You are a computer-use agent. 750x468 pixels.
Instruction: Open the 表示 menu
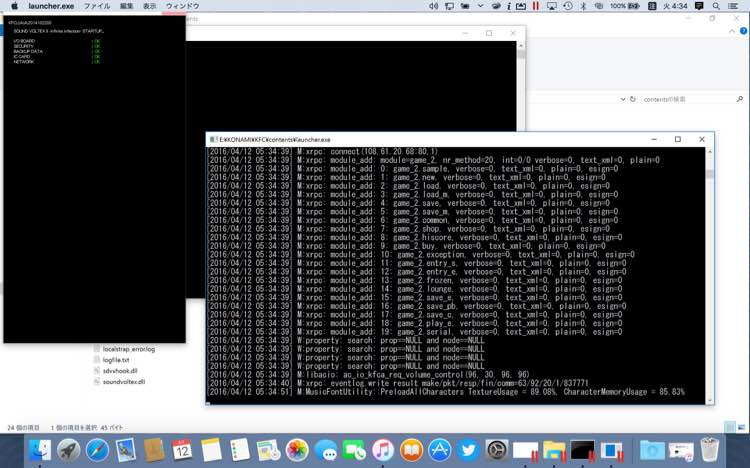[150, 6]
